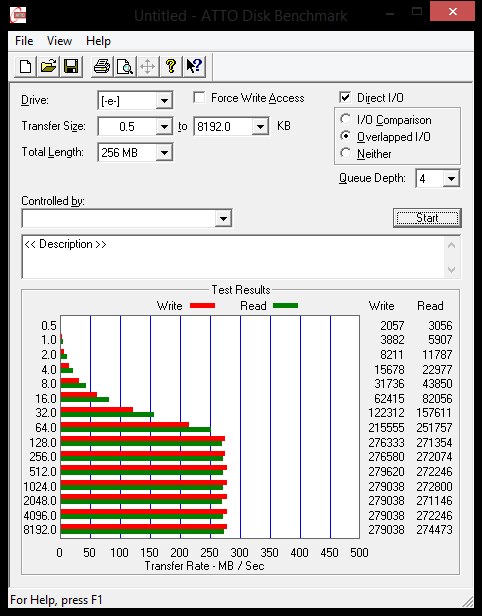The width and height of the screenshot is (482, 616).
Task: Click the Read value 272800
Action: [x=434, y=487]
